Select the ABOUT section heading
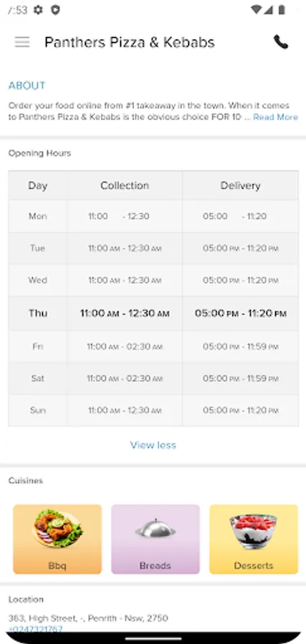 click(27, 85)
